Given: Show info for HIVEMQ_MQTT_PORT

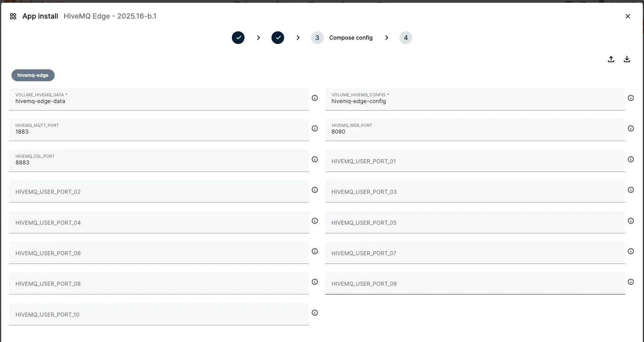Looking at the screenshot, I should pyautogui.click(x=315, y=128).
